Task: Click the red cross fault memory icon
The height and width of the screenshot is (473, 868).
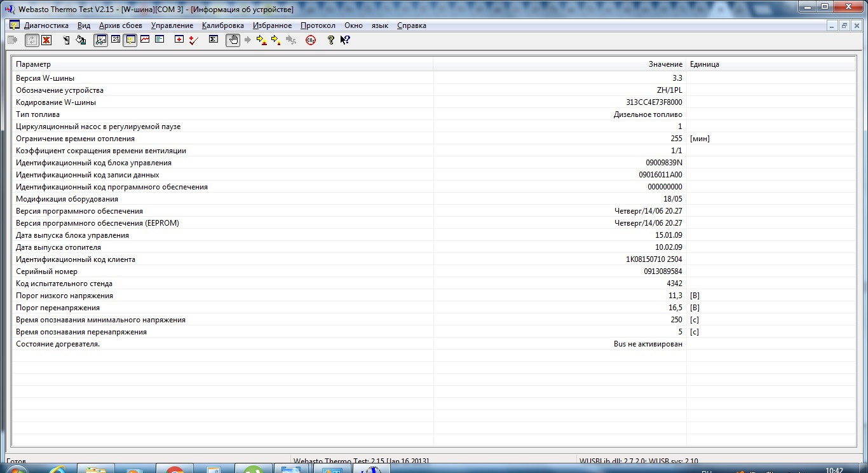Action: pos(179,40)
